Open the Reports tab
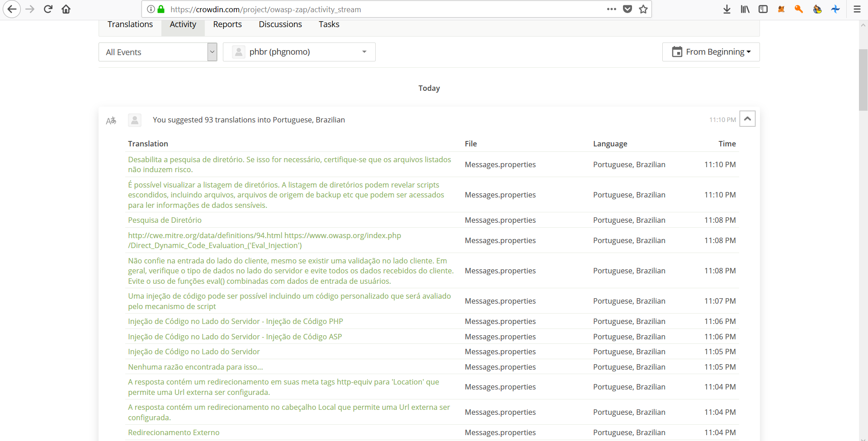The height and width of the screenshot is (441, 868). tap(227, 24)
